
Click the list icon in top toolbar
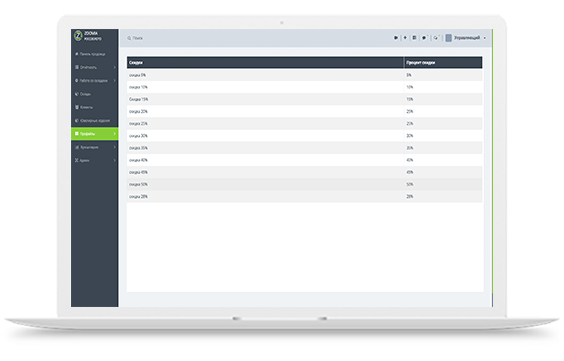click(x=414, y=38)
